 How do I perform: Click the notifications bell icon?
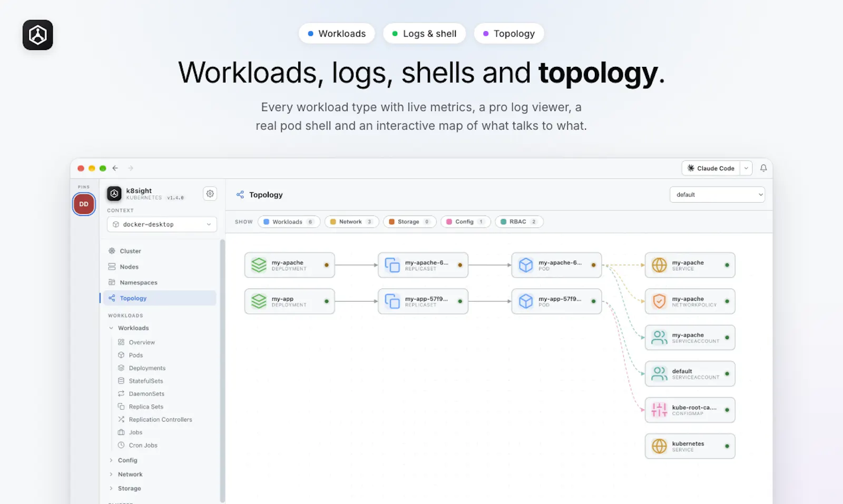coord(763,168)
